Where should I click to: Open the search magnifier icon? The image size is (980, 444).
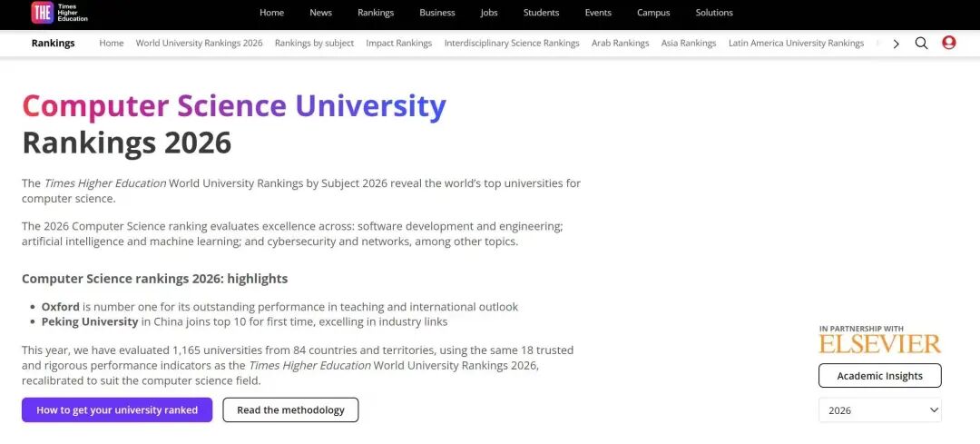921,44
